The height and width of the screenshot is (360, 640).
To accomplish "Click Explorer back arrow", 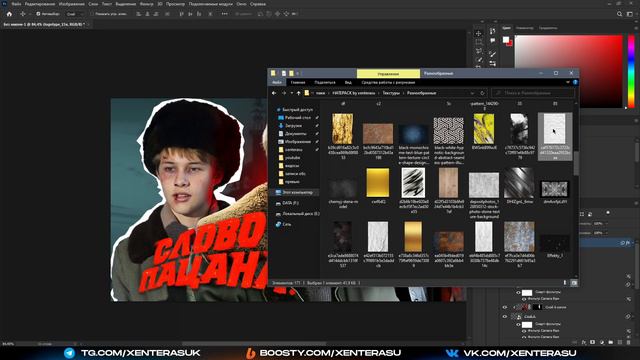I will 274,93.
